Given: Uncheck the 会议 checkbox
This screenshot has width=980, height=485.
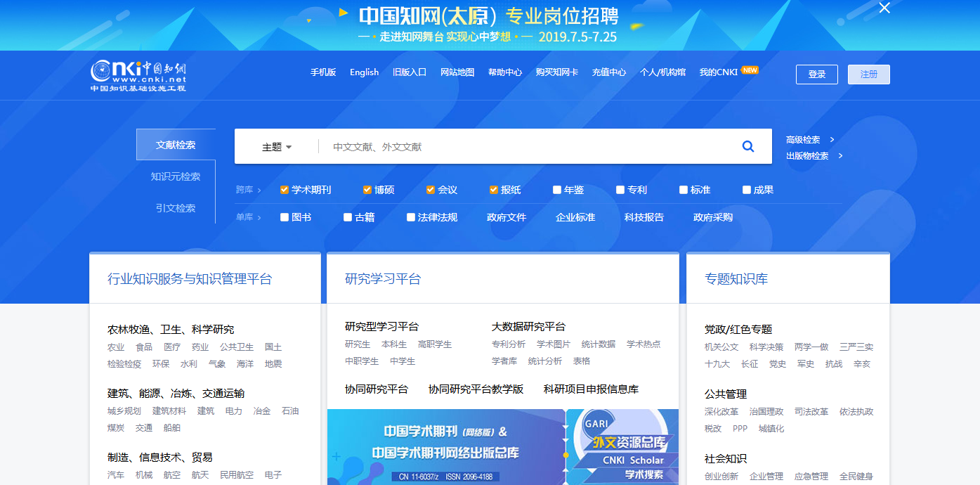Looking at the screenshot, I should pyautogui.click(x=431, y=190).
